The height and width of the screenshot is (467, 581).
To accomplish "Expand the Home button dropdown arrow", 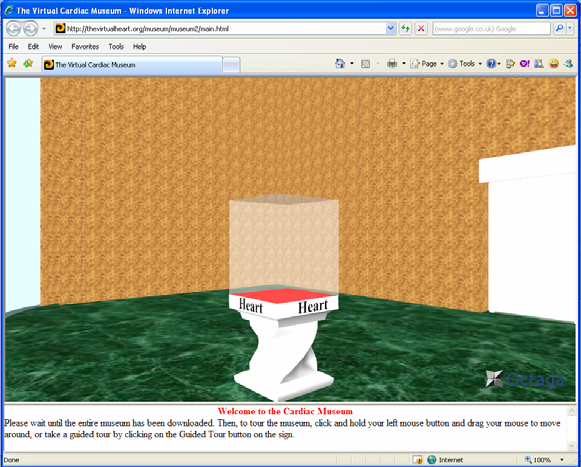I will tap(352, 64).
